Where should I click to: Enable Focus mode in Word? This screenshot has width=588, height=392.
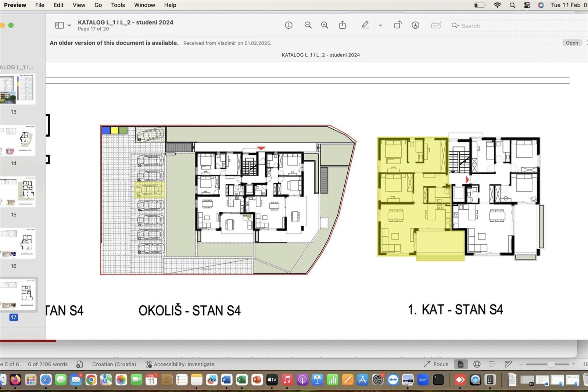tap(436, 364)
